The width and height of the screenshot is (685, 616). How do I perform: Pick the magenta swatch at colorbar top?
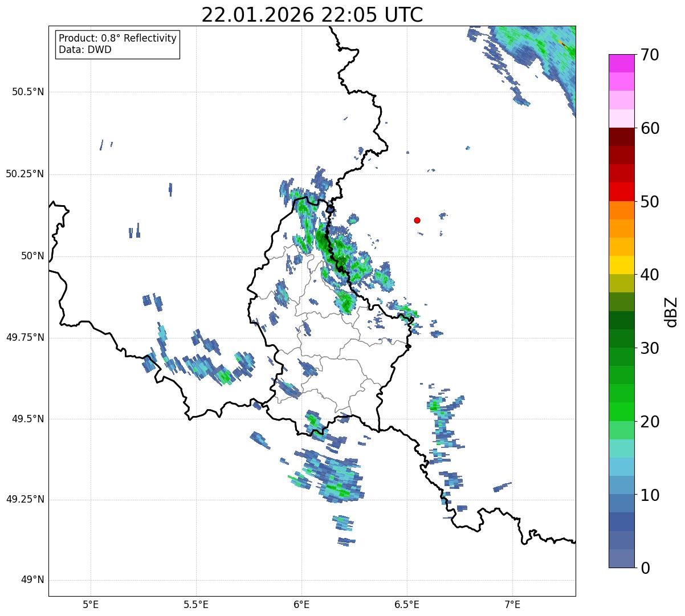(x=622, y=63)
